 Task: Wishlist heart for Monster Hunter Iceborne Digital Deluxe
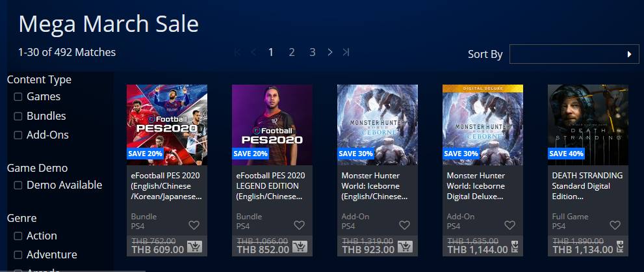[509, 225]
